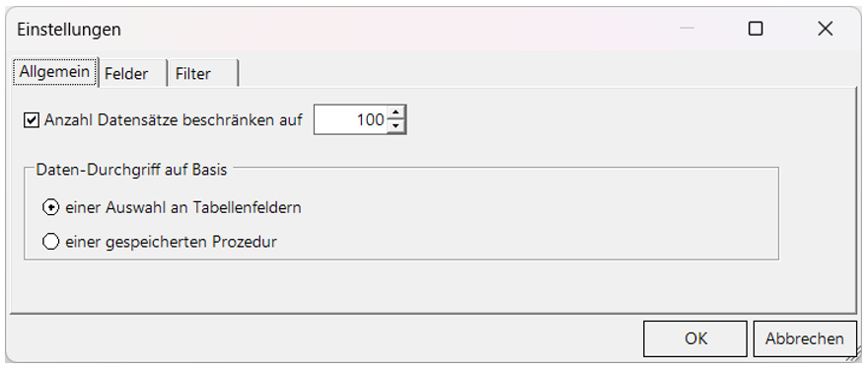Click into the record limit field showing 100
The height and width of the screenshot is (370, 868).
point(351,119)
